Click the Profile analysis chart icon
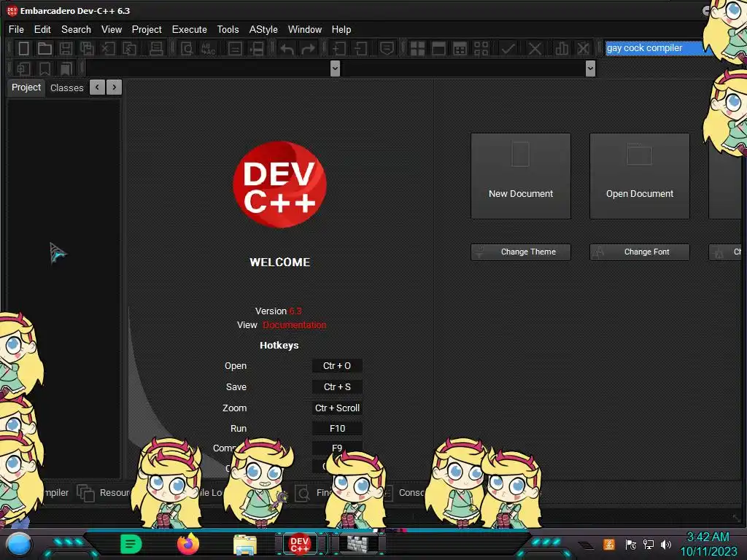Image resolution: width=747 pixels, height=560 pixels. pos(562,49)
